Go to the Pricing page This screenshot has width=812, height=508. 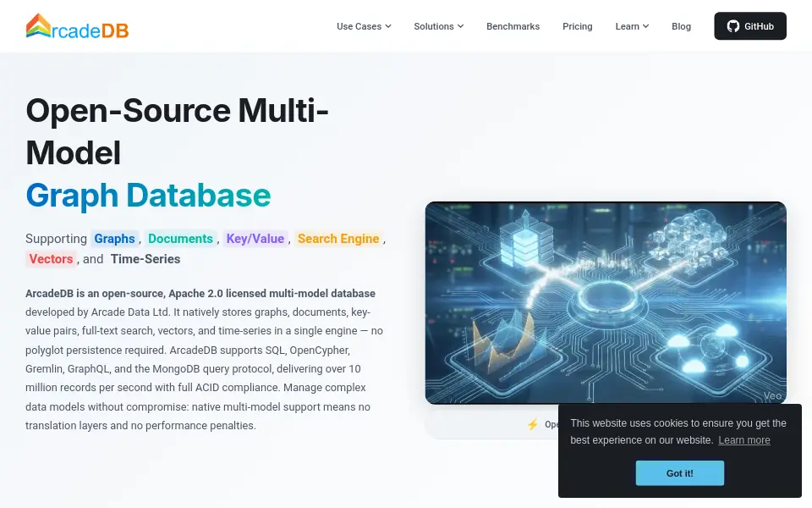coord(578,26)
